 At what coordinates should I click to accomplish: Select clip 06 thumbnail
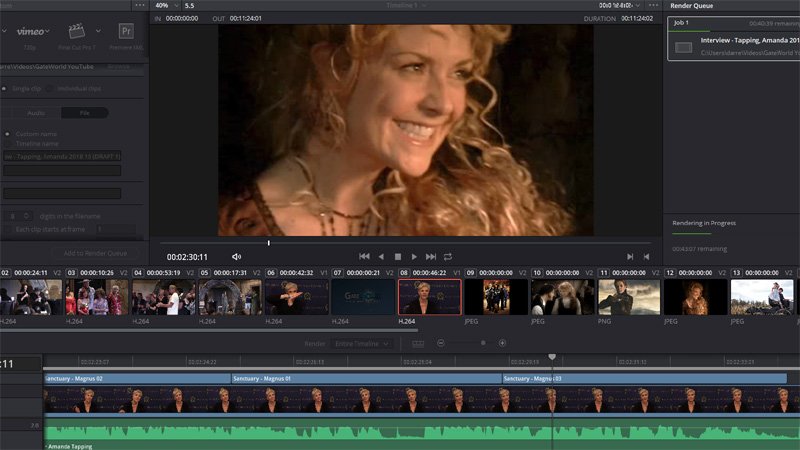coord(296,296)
